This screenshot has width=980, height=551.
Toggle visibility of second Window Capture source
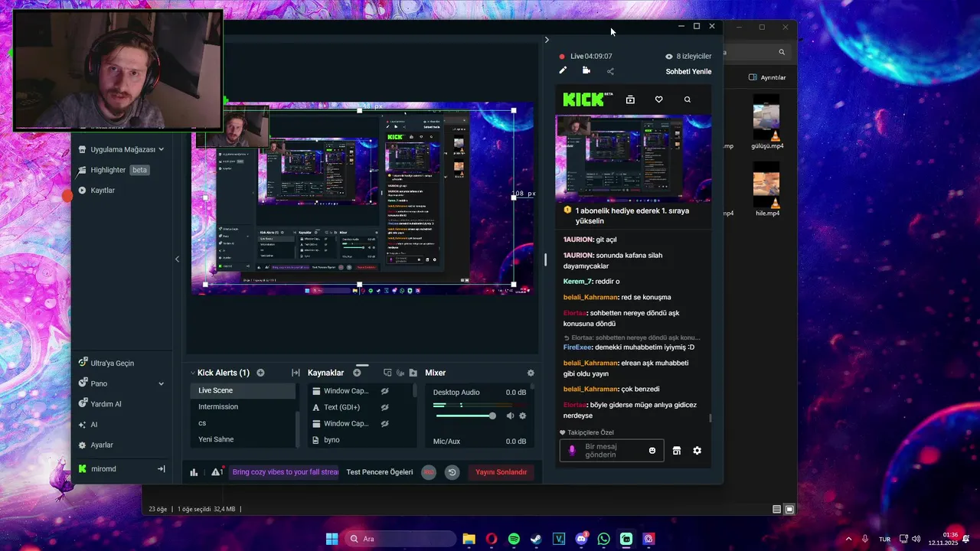click(385, 423)
